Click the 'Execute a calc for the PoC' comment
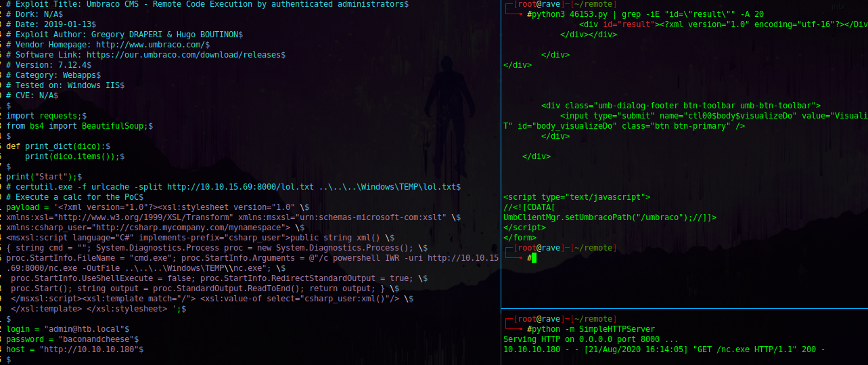Image resolution: width=868 pixels, height=365 pixels. click(75, 197)
